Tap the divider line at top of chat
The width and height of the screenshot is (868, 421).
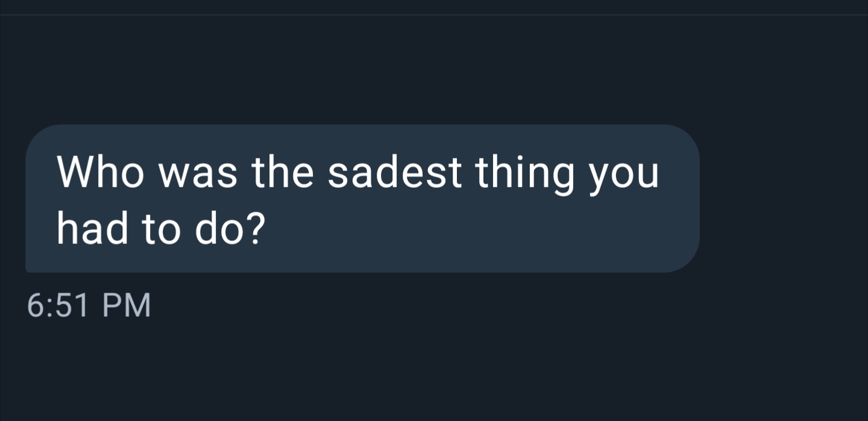coord(434,14)
